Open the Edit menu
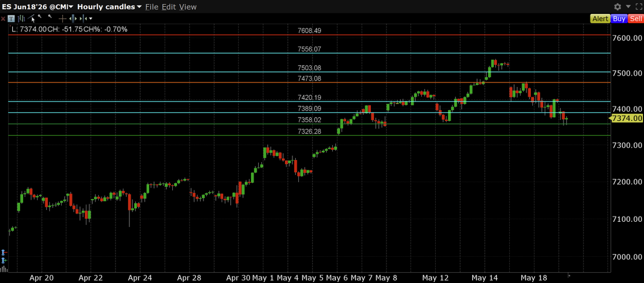The width and height of the screenshot is (644, 283). 169,7
